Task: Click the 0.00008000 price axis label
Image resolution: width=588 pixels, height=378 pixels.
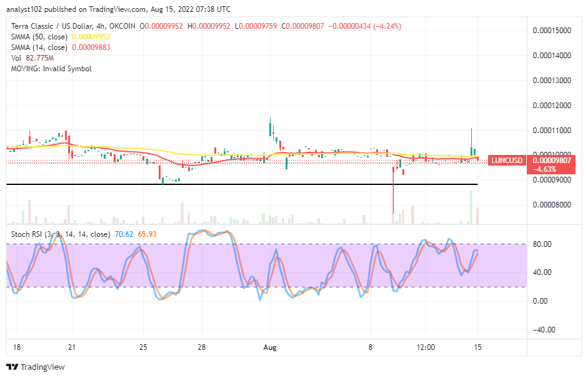Action: (552, 205)
